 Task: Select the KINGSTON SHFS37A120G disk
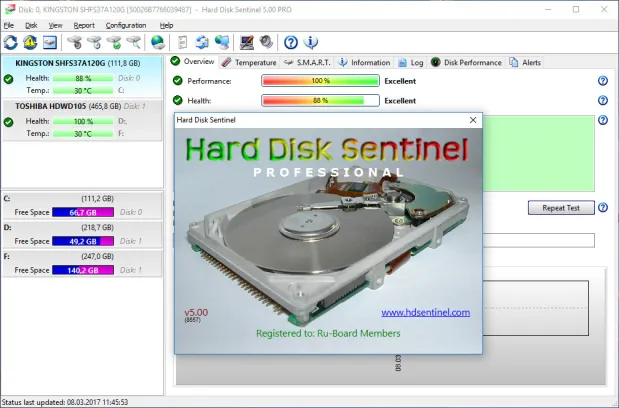(82, 77)
